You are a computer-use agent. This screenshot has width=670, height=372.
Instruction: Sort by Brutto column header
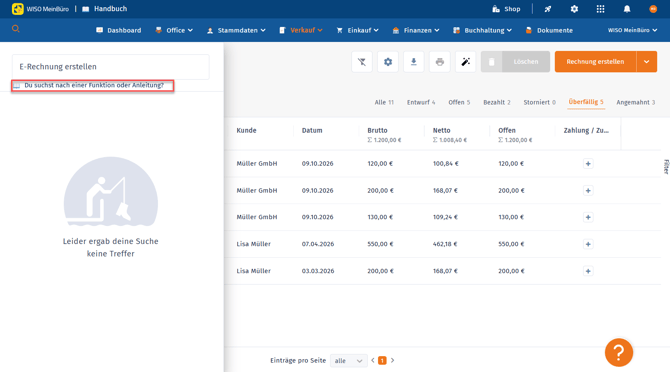click(377, 131)
